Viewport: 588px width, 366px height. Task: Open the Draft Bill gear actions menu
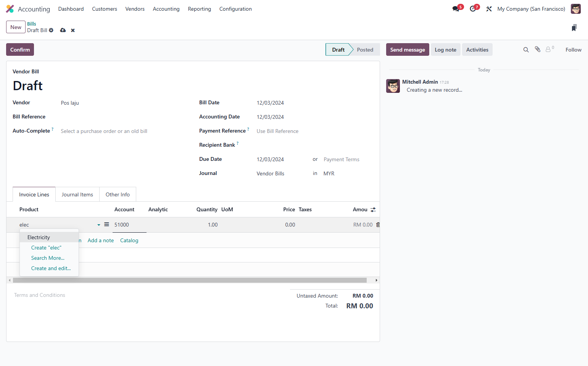[51, 30]
